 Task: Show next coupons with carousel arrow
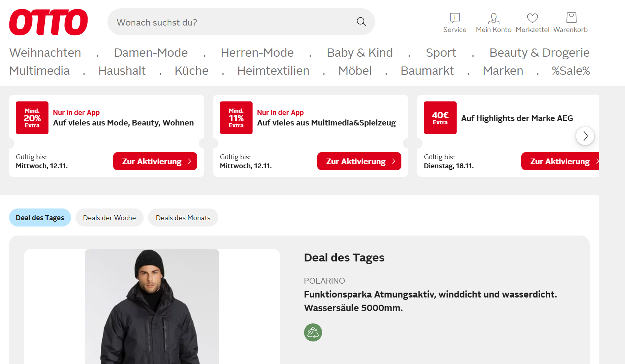(585, 136)
